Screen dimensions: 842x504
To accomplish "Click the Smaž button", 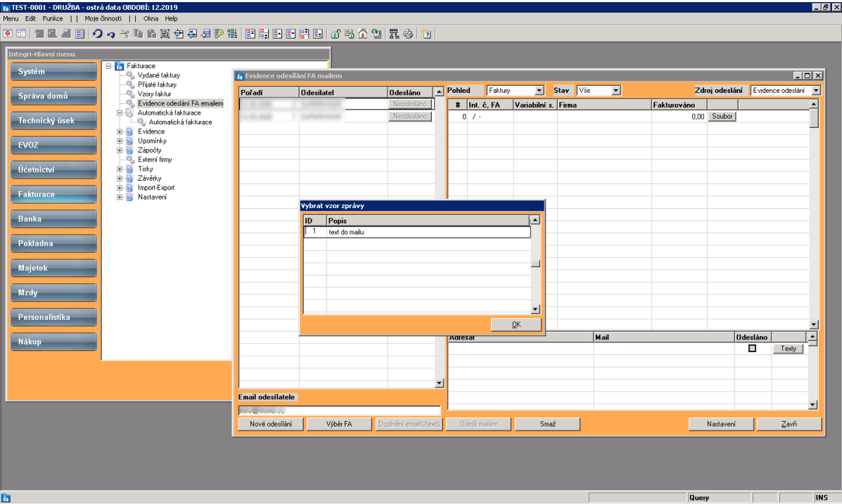I will click(548, 424).
